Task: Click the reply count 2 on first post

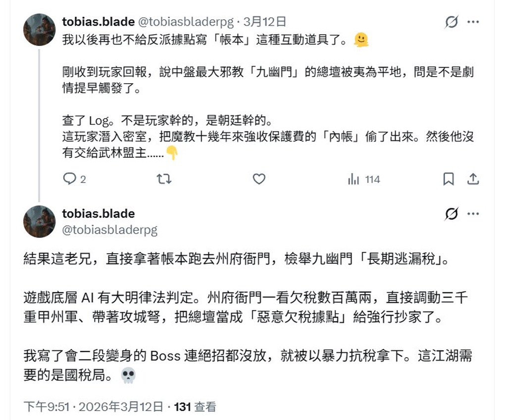Action: (82, 179)
